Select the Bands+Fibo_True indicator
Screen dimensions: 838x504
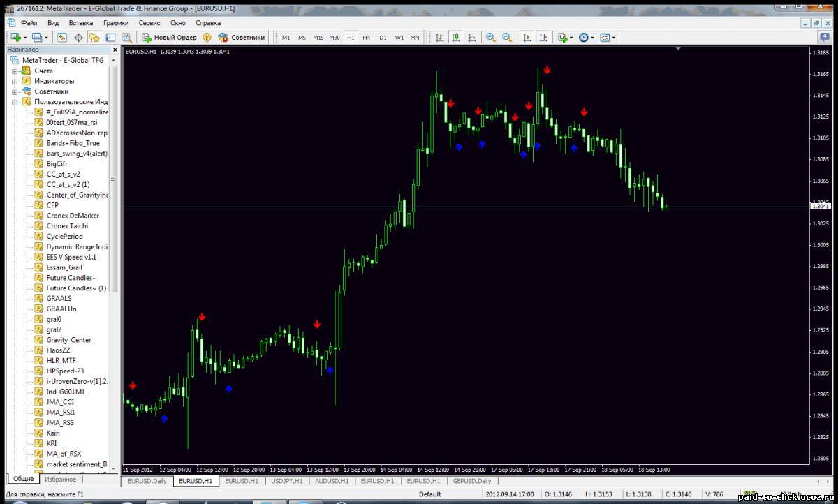[x=73, y=143]
